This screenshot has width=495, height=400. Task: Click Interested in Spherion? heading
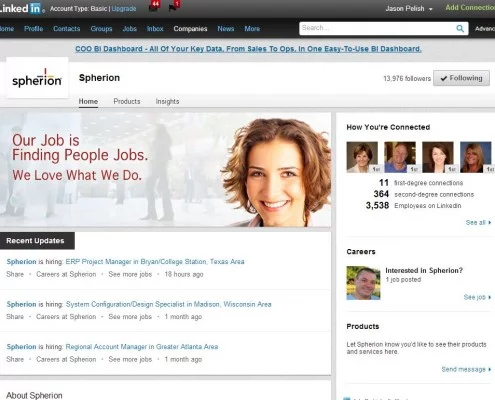point(424,270)
